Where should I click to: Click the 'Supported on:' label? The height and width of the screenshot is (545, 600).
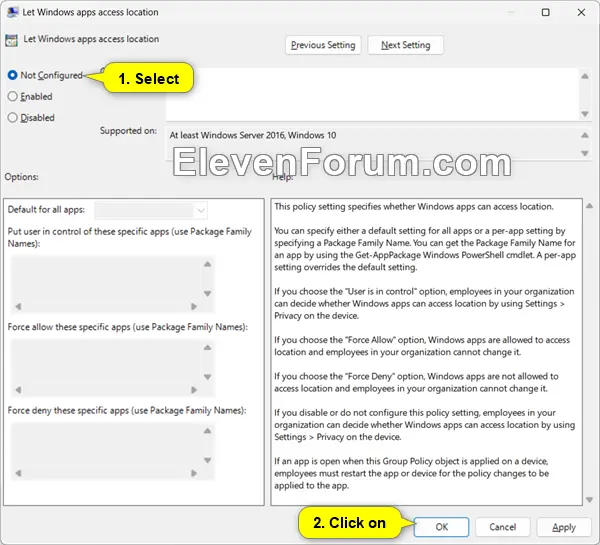(x=128, y=131)
